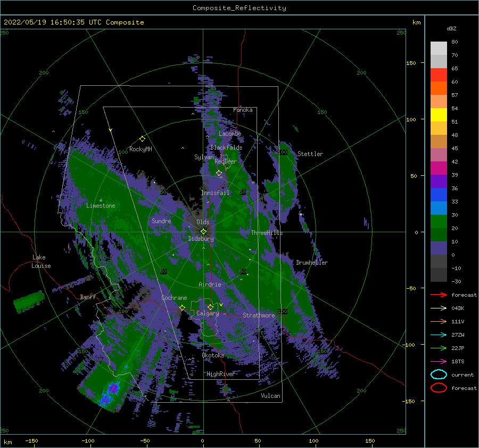479x448 pixels.
Task: Click the dBZ legend heading
Action: (x=451, y=28)
